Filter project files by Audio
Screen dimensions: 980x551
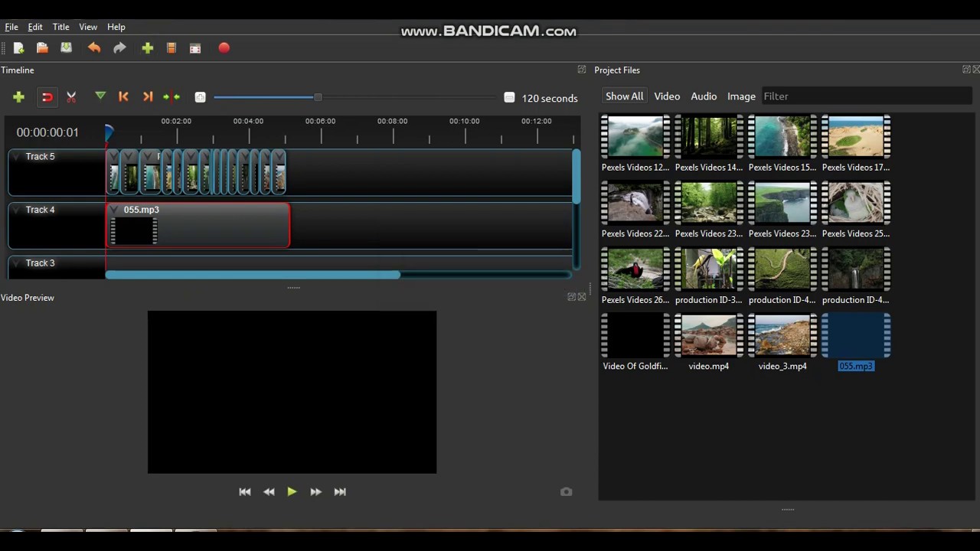(704, 96)
